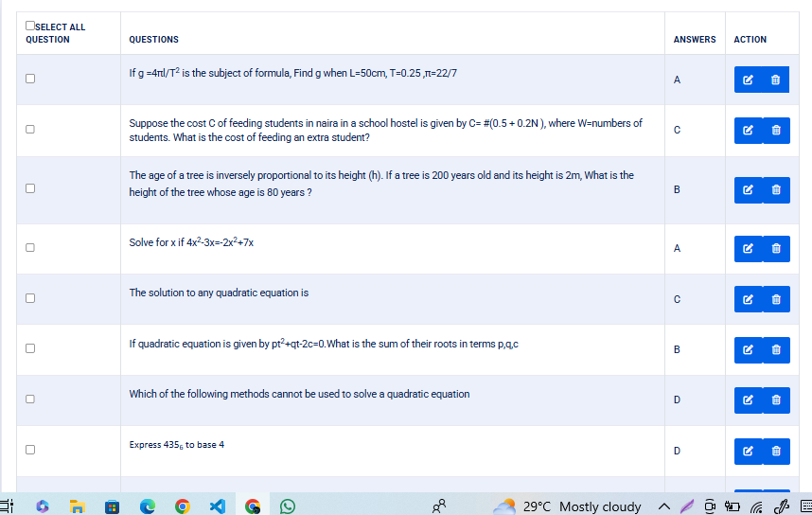Viewport: 812px width, 515px height.
Task: Click the Wi-Fi network icon in system tray
Action: (x=755, y=506)
